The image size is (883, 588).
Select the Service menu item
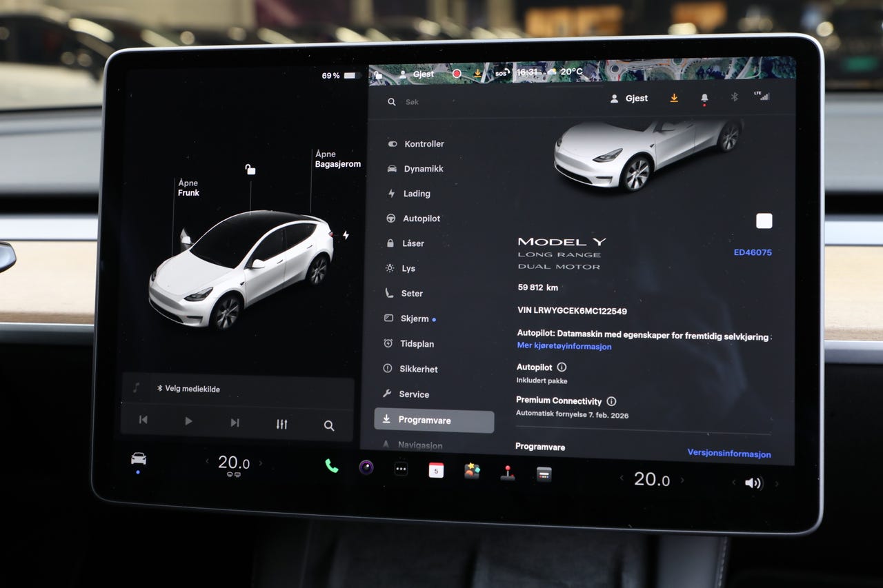406,394
